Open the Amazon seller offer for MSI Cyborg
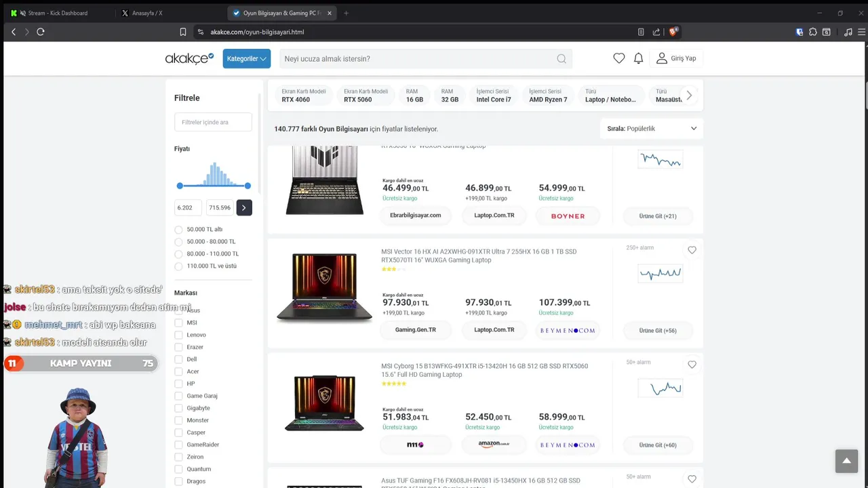Viewport: 868px width, 488px height. pos(494,445)
